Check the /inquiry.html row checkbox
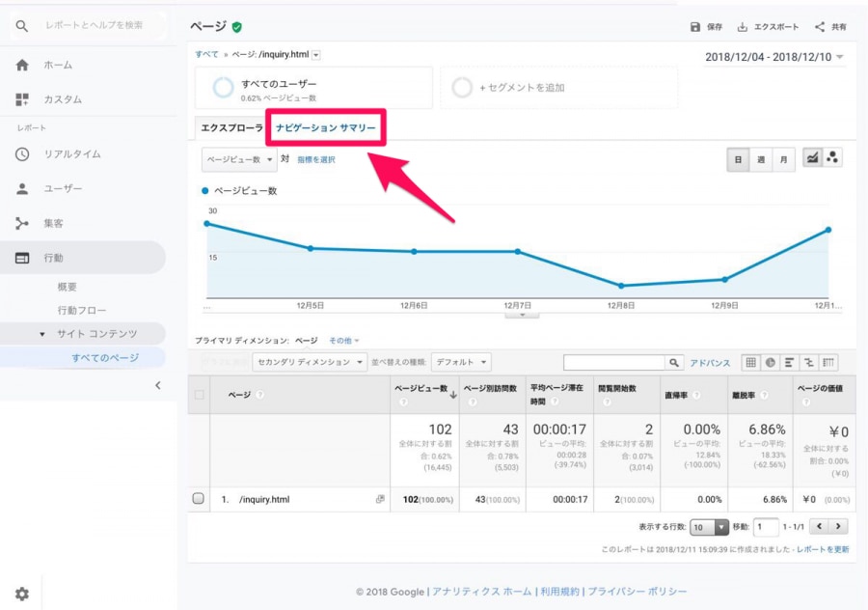The width and height of the screenshot is (868, 610). click(199, 499)
